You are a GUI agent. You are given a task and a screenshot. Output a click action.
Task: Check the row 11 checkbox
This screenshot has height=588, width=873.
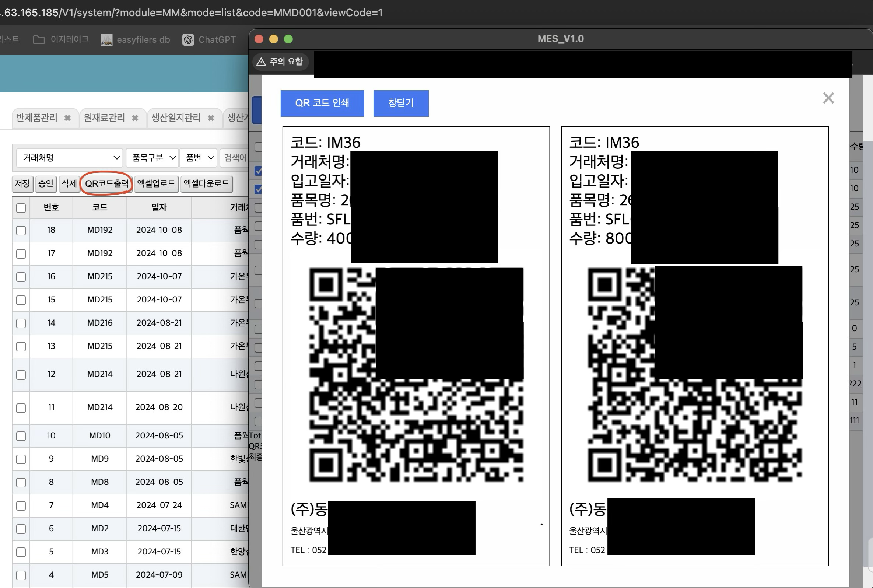point(21,407)
